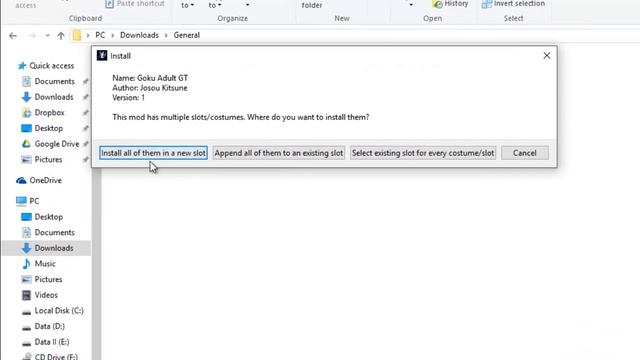Viewport: 640px width, 360px height.
Task: Click the OneDrive cloud icon
Action: point(21,180)
